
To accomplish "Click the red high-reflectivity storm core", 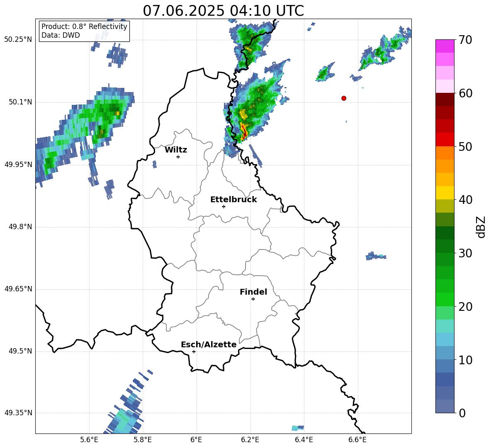I will coord(244,131).
